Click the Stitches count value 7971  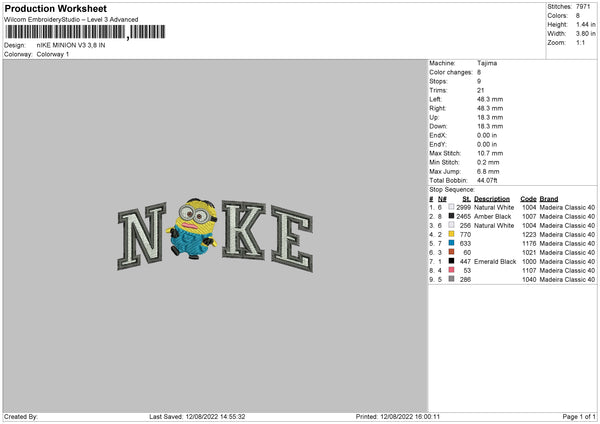(583, 7)
